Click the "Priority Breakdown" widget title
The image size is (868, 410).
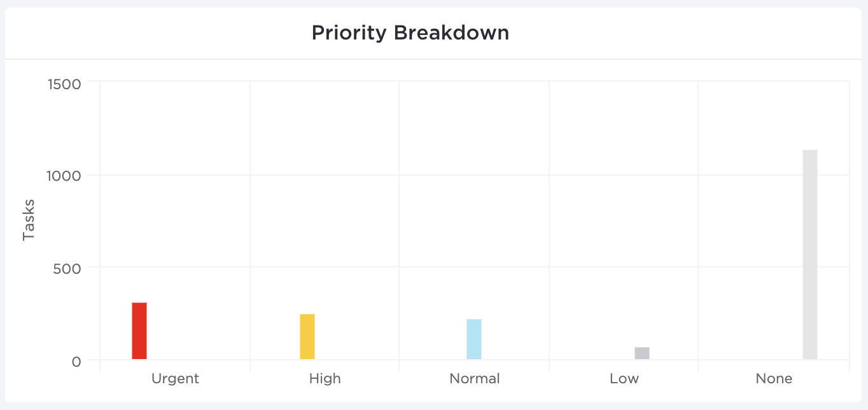[410, 33]
